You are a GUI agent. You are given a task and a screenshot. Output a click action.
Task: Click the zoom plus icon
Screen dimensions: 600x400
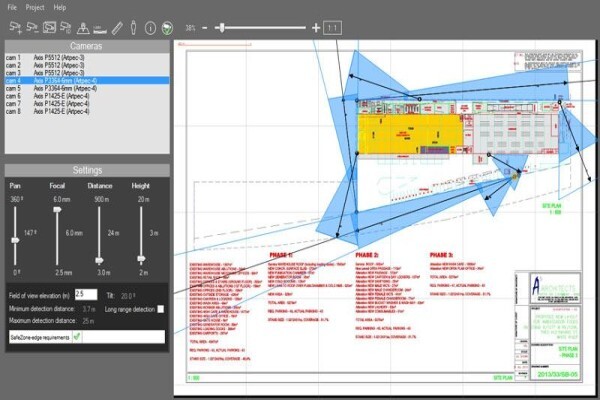click(316, 28)
